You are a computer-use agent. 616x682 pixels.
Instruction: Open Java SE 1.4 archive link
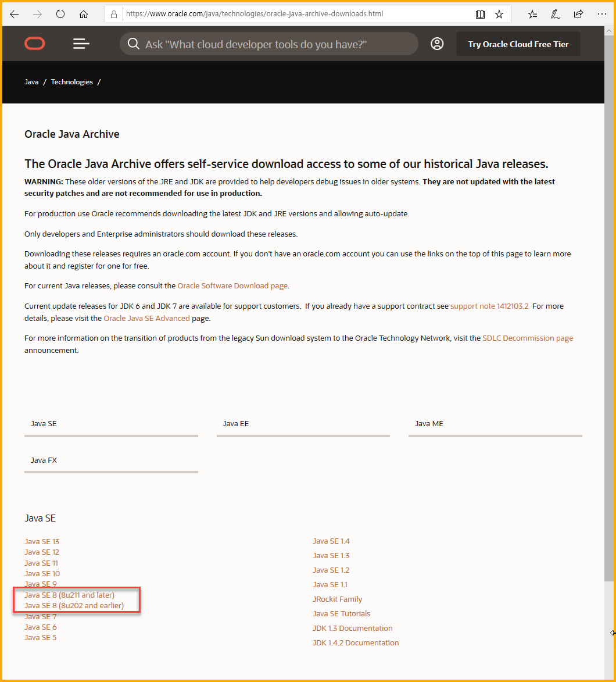[x=331, y=541]
